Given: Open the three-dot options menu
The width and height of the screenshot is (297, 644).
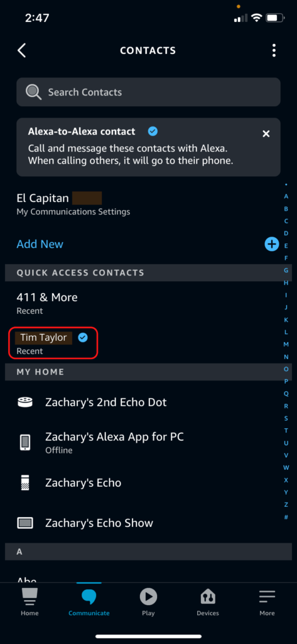Looking at the screenshot, I should pyautogui.click(x=274, y=50).
